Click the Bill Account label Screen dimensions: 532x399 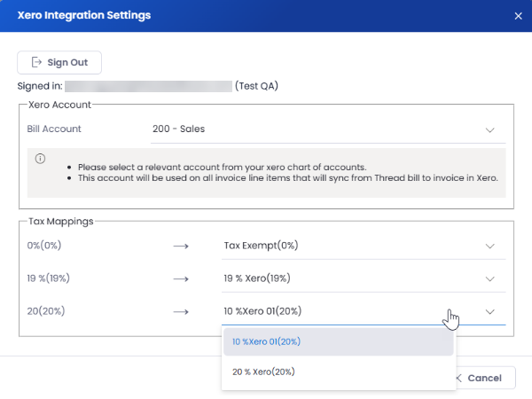tap(54, 129)
